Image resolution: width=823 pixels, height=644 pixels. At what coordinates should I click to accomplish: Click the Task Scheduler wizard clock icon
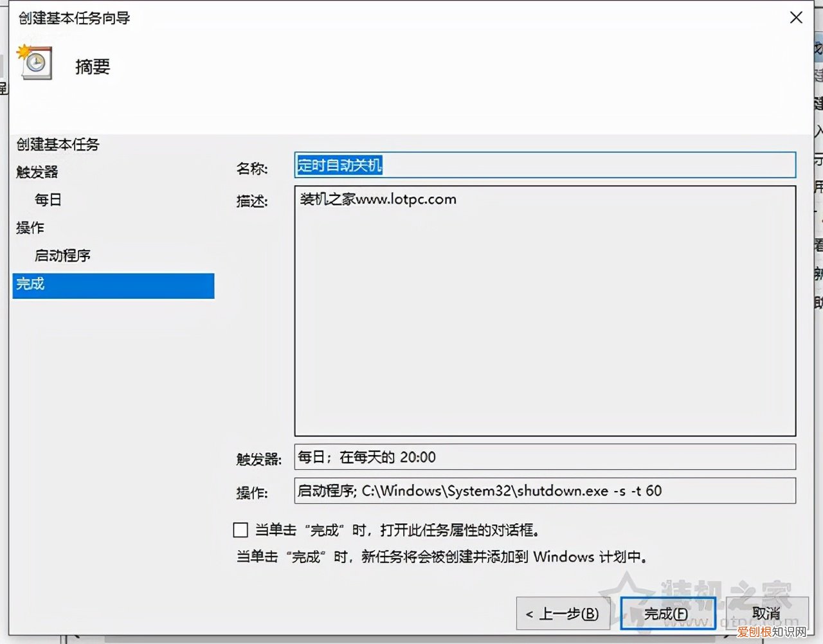click(35, 63)
